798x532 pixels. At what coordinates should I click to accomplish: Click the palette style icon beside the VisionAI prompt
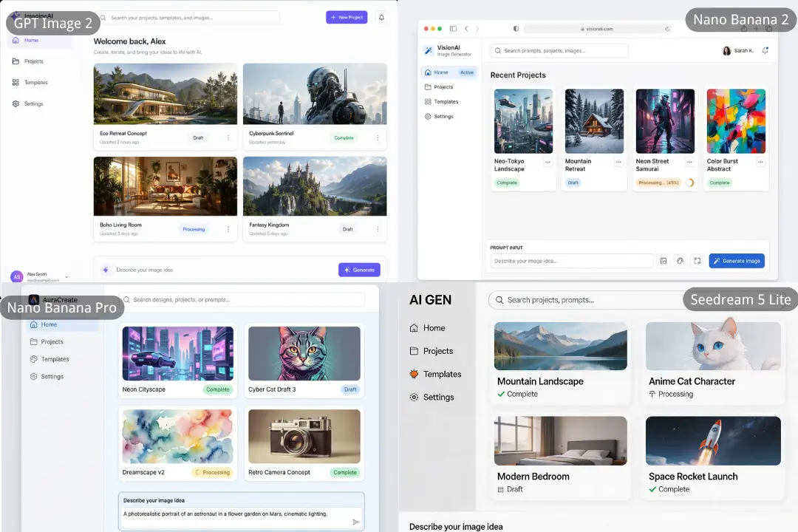click(680, 261)
